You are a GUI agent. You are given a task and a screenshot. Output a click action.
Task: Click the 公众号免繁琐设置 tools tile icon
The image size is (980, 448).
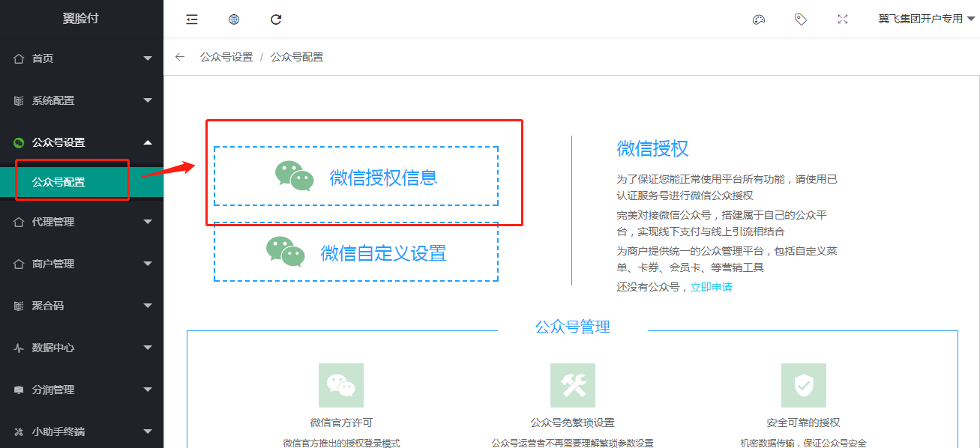coord(573,386)
